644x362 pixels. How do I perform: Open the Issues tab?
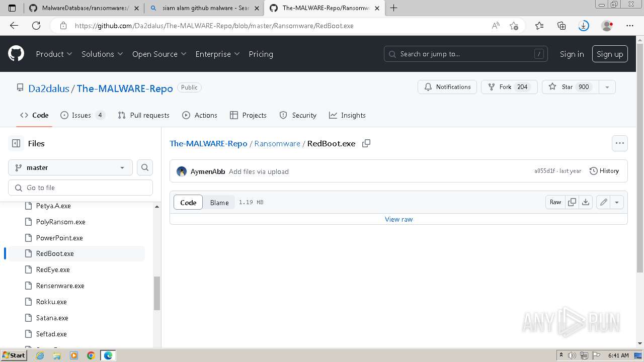[x=83, y=115]
